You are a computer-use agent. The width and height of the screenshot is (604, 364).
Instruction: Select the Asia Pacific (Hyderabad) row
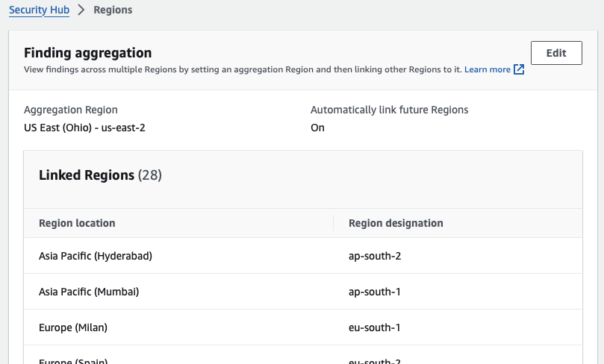point(96,256)
